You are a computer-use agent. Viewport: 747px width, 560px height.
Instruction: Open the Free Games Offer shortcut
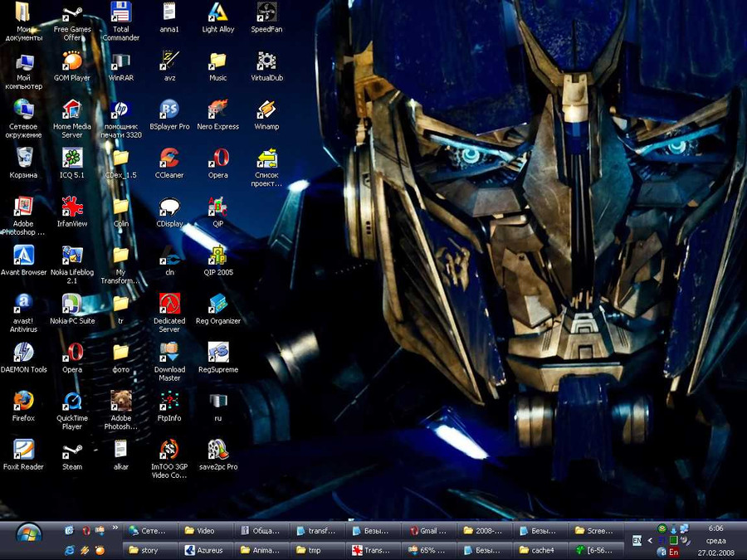coord(72,21)
